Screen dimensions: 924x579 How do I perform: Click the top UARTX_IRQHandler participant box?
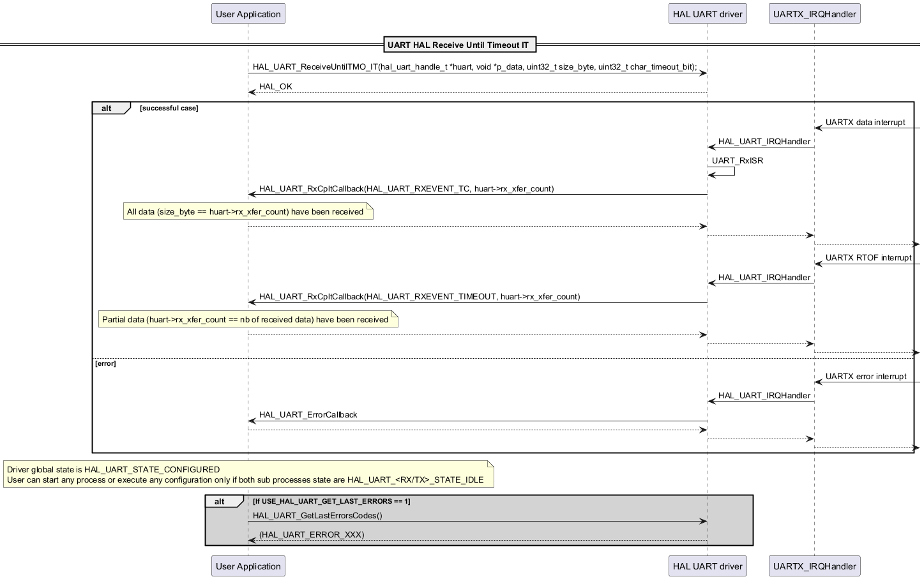point(814,14)
